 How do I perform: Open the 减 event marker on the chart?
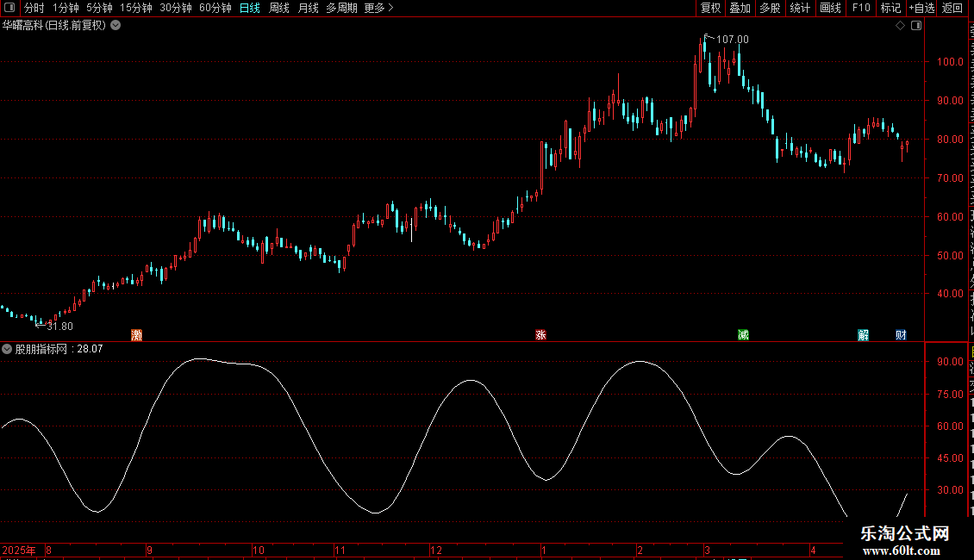click(743, 335)
